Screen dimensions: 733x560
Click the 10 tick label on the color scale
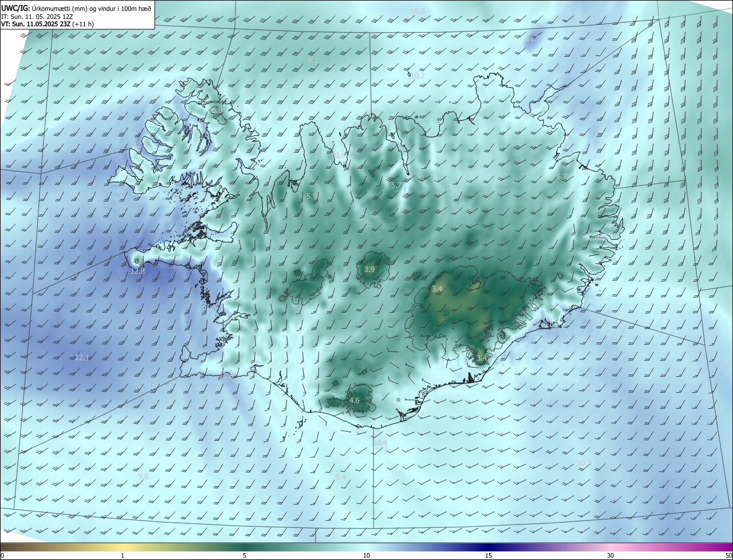(366, 555)
